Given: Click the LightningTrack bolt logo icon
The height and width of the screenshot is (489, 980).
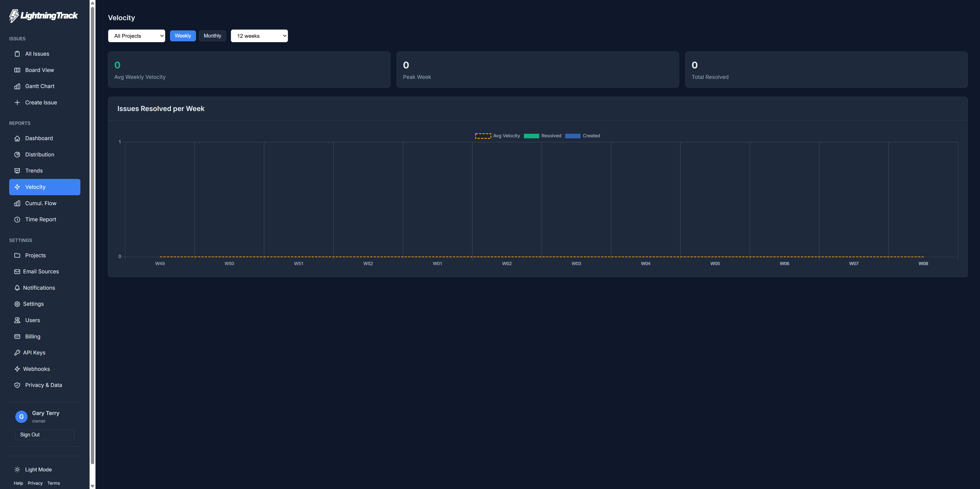Looking at the screenshot, I should (x=14, y=16).
